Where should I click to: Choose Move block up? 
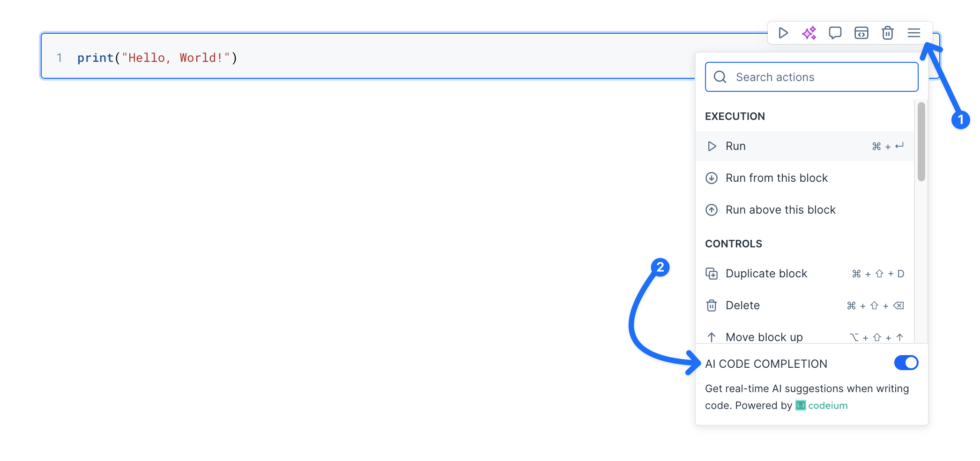point(805,336)
